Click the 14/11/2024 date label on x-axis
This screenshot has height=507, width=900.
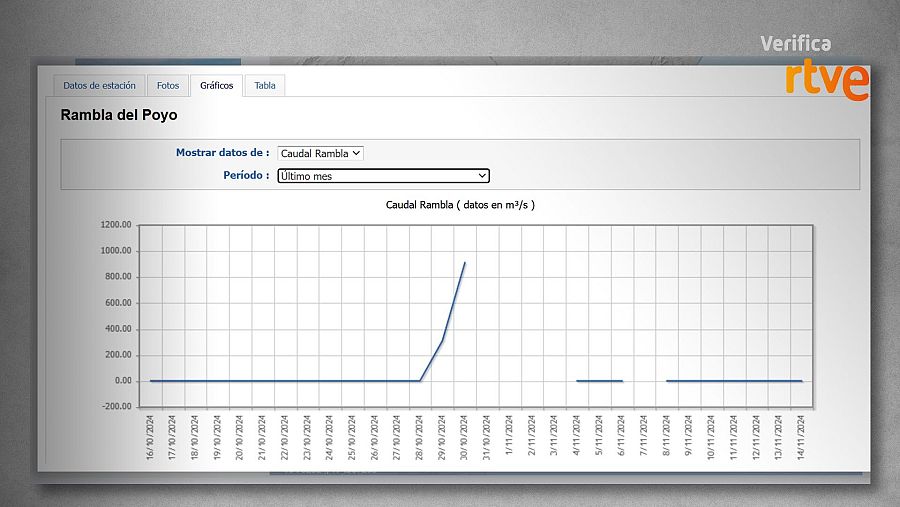(x=802, y=435)
